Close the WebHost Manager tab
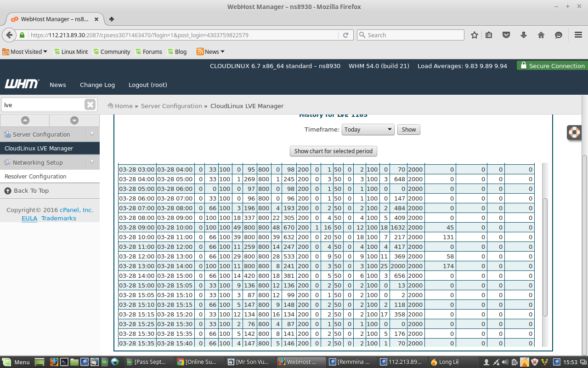 point(96,19)
